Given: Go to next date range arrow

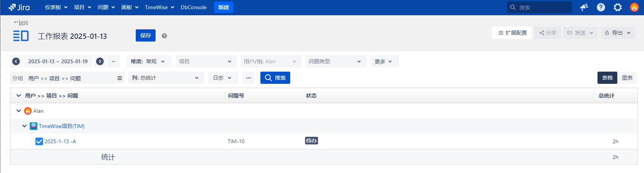Looking at the screenshot, I should click(100, 61).
